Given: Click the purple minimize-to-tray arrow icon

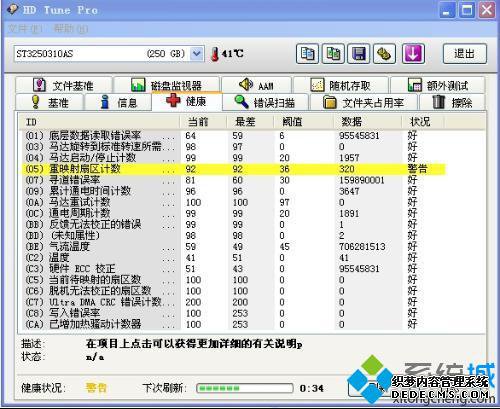Looking at the screenshot, I should click(413, 54).
